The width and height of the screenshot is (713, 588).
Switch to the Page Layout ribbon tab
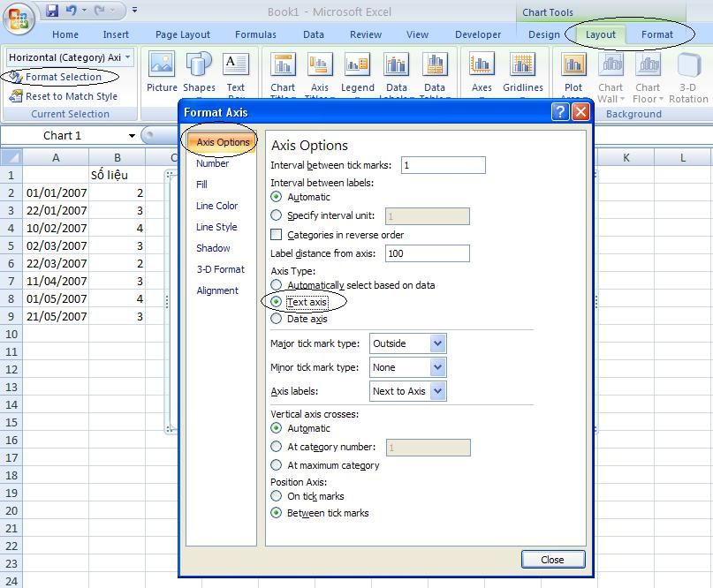pyautogui.click(x=182, y=34)
